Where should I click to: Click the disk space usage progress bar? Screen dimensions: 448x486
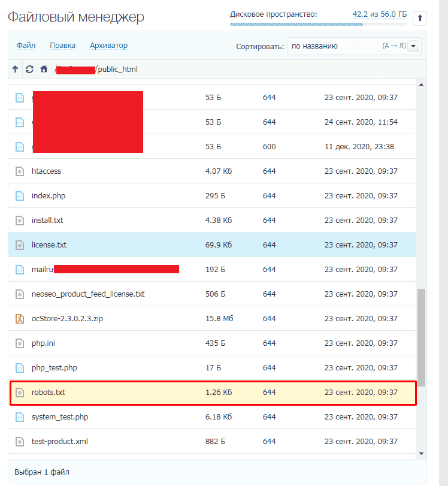318,24
